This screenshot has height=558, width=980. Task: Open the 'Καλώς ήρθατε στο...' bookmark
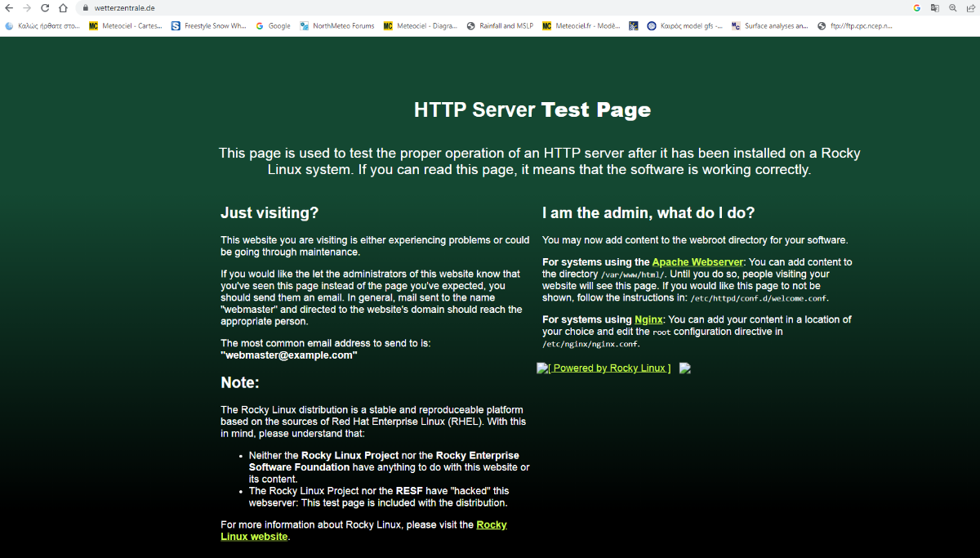click(42, 25)
